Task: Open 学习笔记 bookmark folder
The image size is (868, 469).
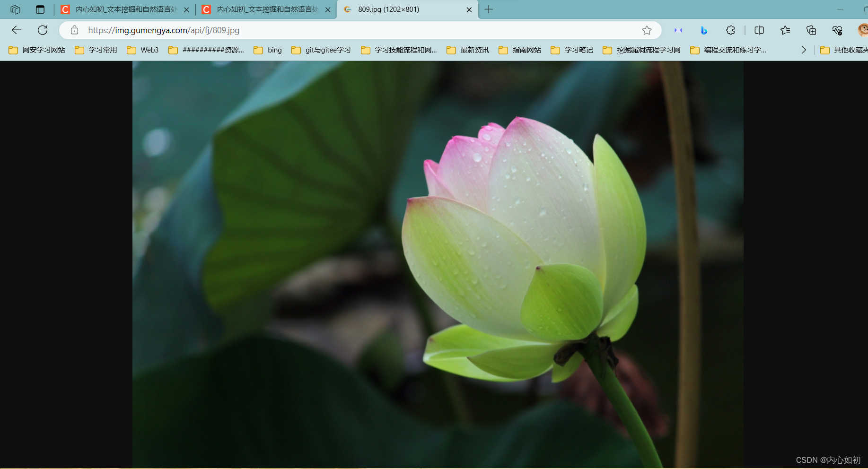Action: pos(572,50)
